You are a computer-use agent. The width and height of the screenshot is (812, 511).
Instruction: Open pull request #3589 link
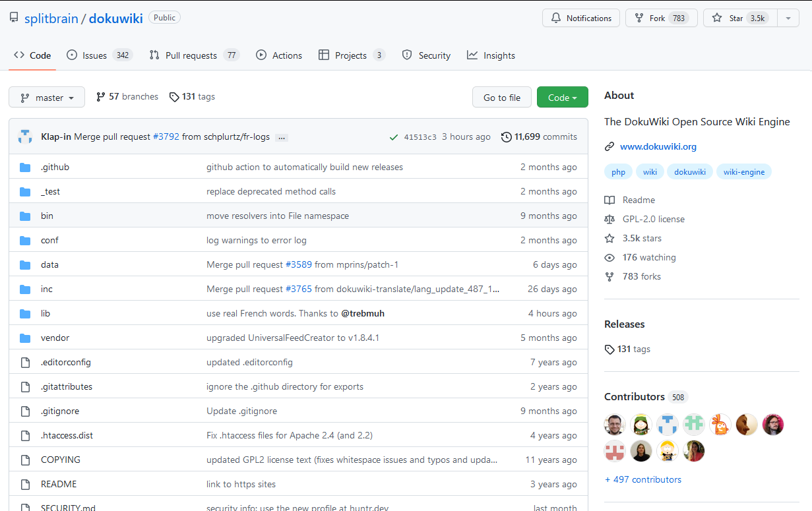pos(299,264)
